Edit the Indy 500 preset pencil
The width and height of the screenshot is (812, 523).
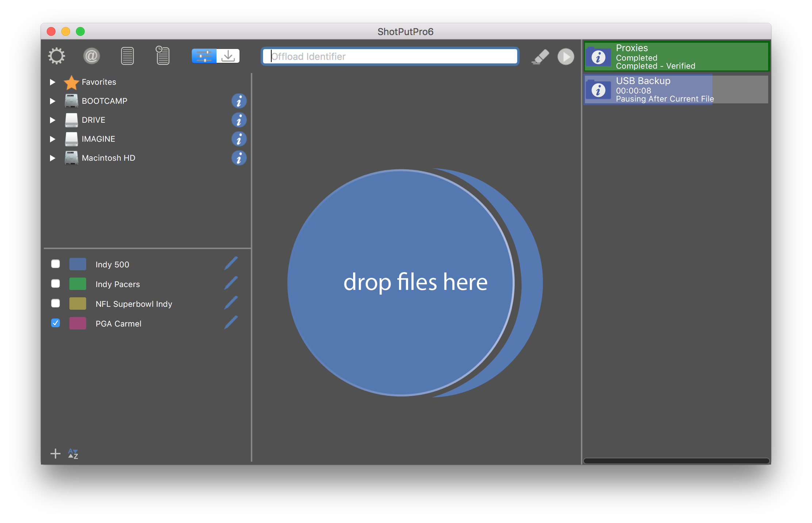231,264
